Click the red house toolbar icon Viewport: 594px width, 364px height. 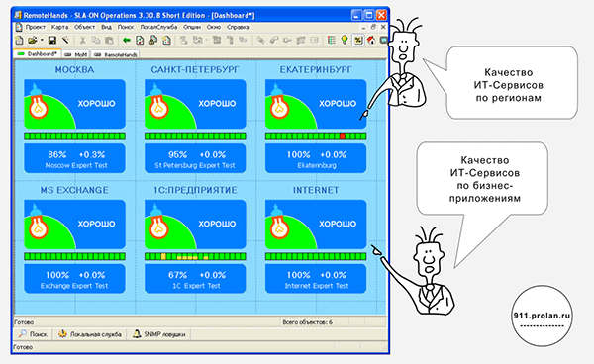point(371,40)
